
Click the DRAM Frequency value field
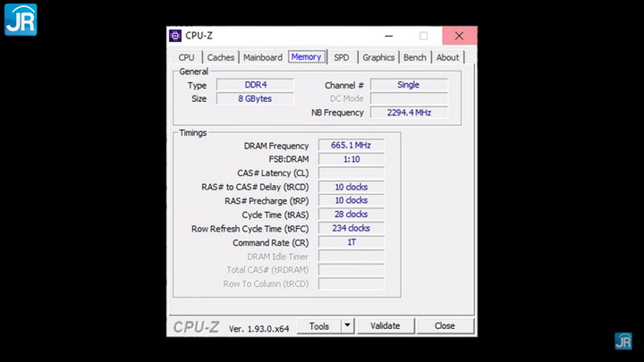click(351, 146)
